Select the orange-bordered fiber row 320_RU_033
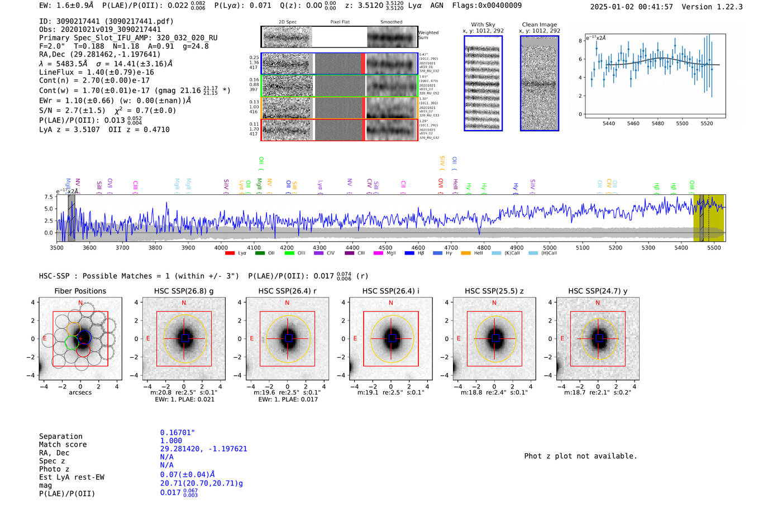This screenshot has height=532, width=782. (340, 108)
